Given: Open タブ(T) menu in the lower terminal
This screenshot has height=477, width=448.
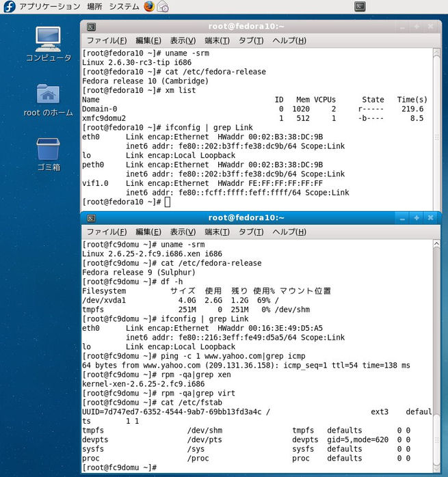Looking at the screenshot, I should pyautogui.click(x=251, y=232).
